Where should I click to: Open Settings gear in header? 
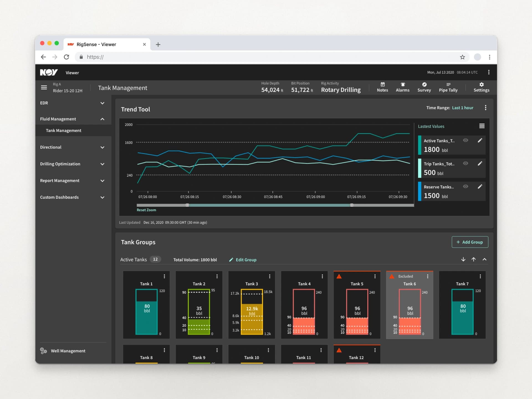481,85
